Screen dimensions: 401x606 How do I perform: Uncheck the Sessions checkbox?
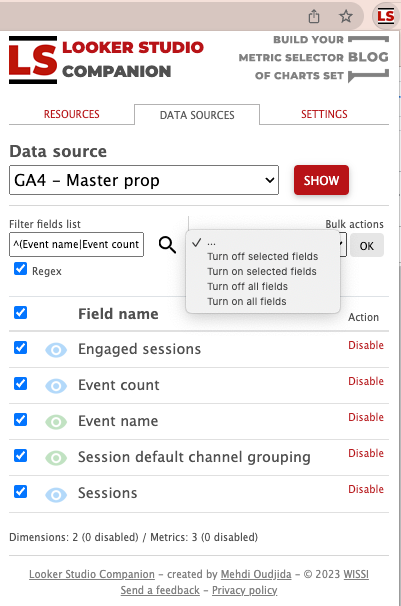(20, 492)
